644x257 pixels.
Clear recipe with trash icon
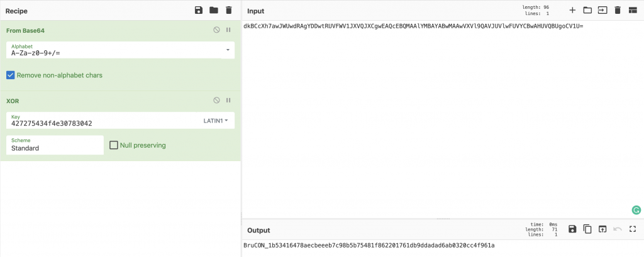(229, 10)
